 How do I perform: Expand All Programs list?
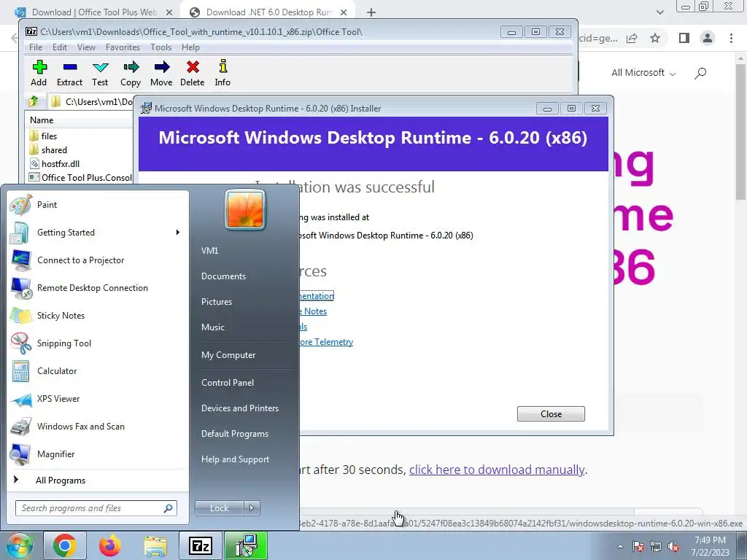(97, 481)
